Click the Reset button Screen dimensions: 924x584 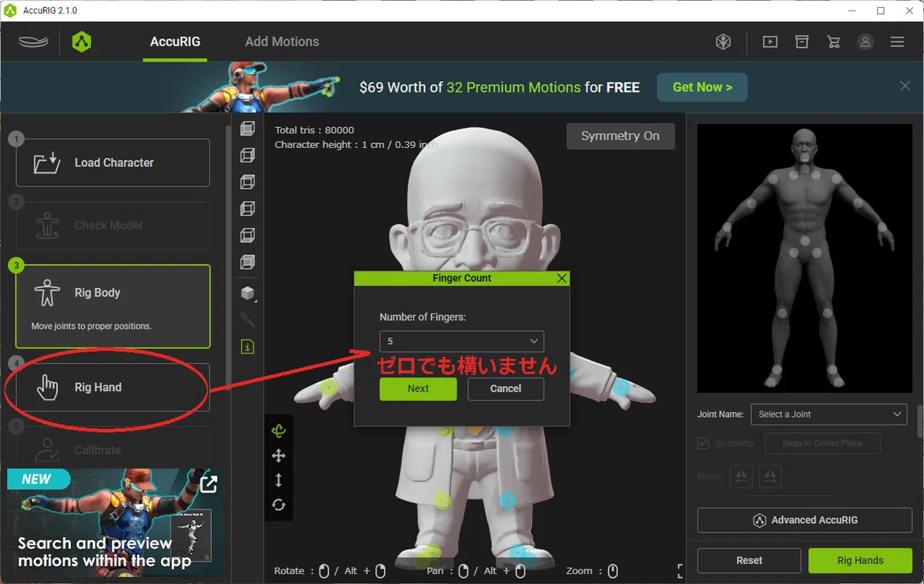(749, 560)
